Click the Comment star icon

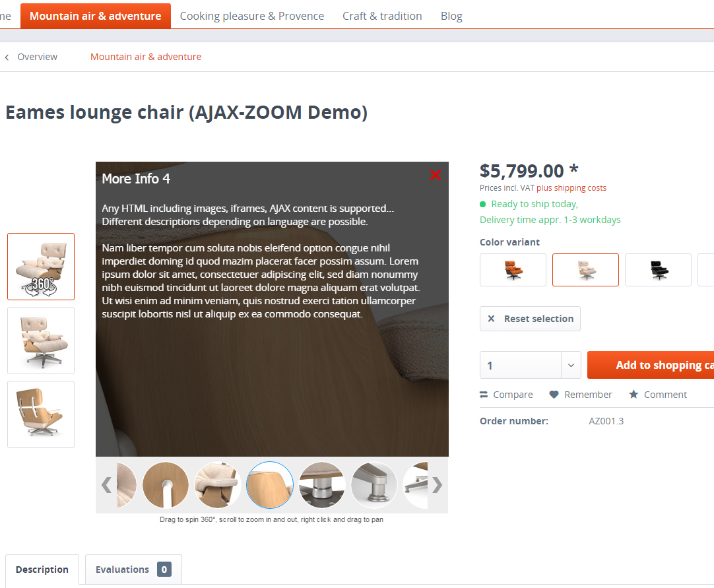(x=633, y=395)
